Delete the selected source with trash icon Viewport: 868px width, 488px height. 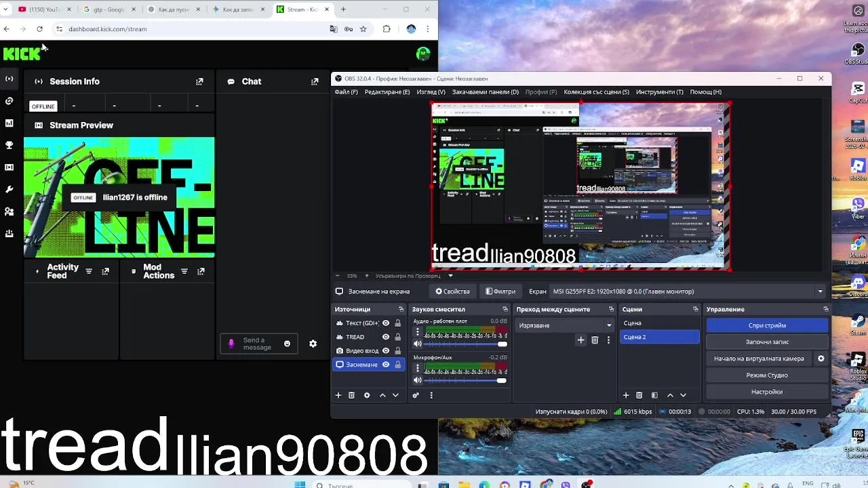(351, 395)
